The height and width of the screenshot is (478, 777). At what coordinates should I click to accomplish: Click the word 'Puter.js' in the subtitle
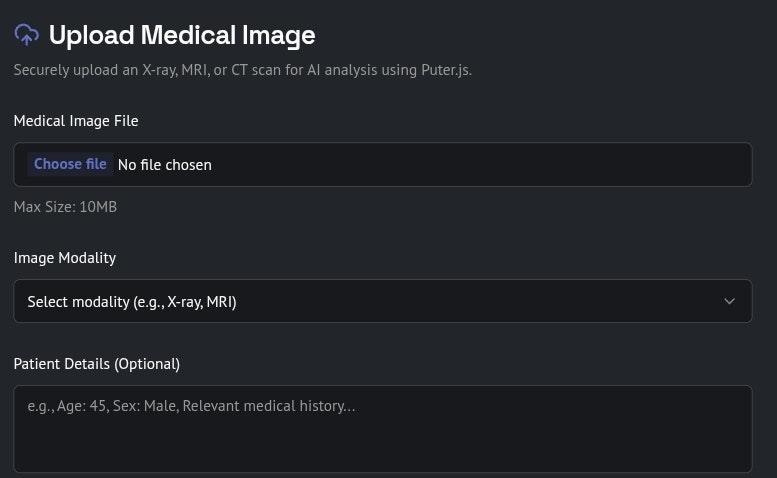click(x=443, y=71)
